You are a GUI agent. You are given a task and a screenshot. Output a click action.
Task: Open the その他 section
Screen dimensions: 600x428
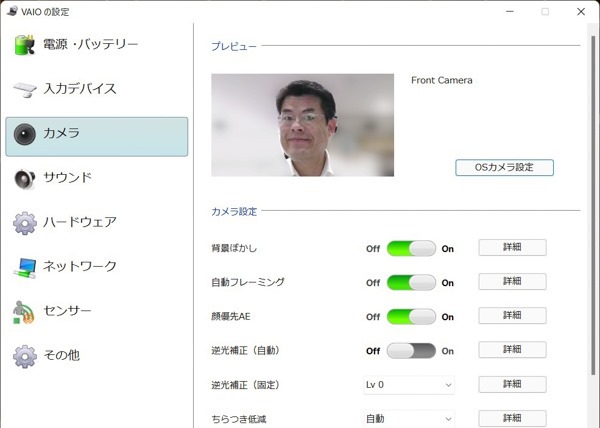coord(97,356)
